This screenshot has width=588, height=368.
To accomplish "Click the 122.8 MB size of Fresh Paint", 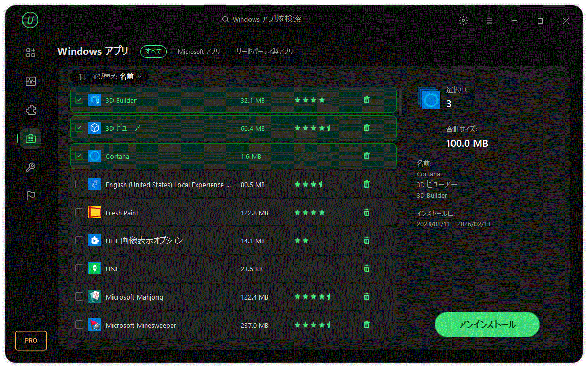I will point(255,213).
